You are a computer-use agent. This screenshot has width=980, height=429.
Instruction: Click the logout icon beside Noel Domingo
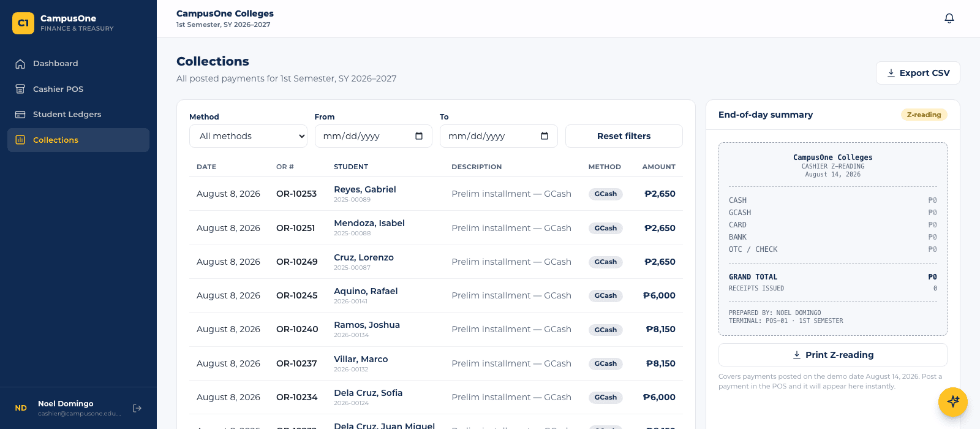click(x=137, y=408)
